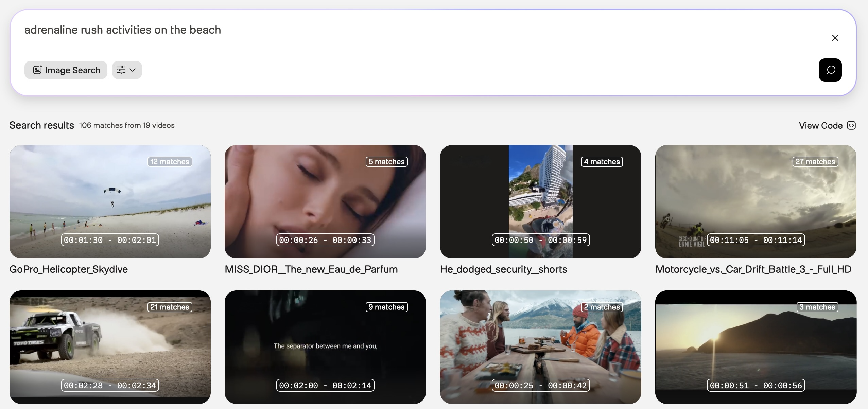
Task: Click the black search submit icon
Action: tap(830, 70)
